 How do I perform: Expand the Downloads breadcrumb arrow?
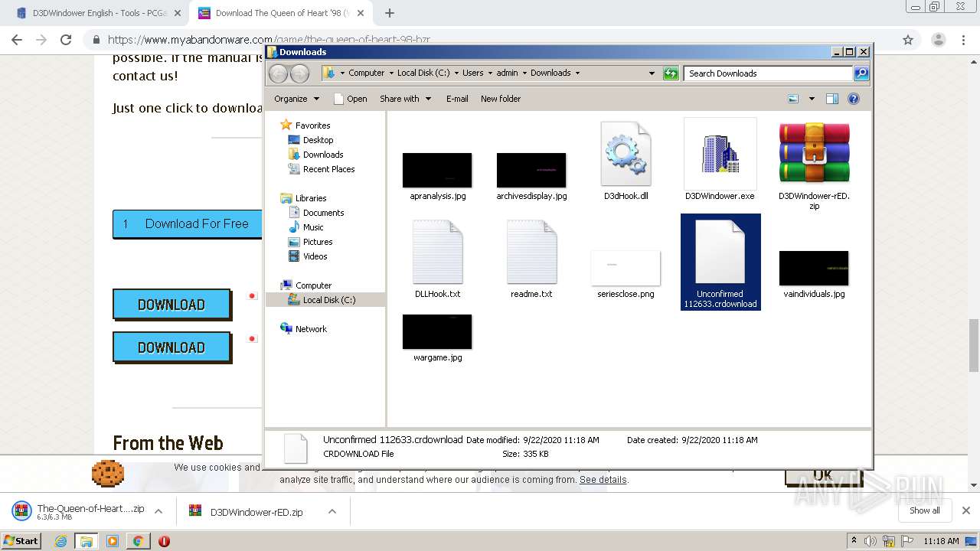click(x=577, y=73)
